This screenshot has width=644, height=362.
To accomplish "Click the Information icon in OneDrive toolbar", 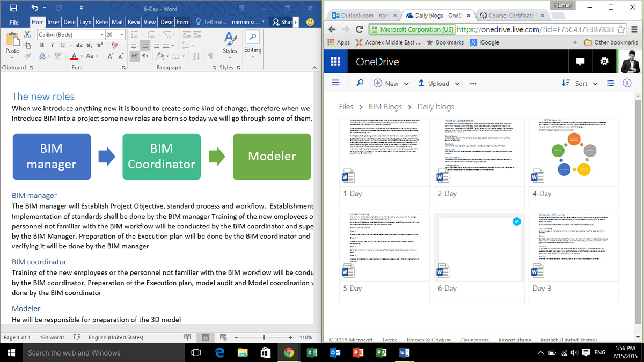I will 627,83.
